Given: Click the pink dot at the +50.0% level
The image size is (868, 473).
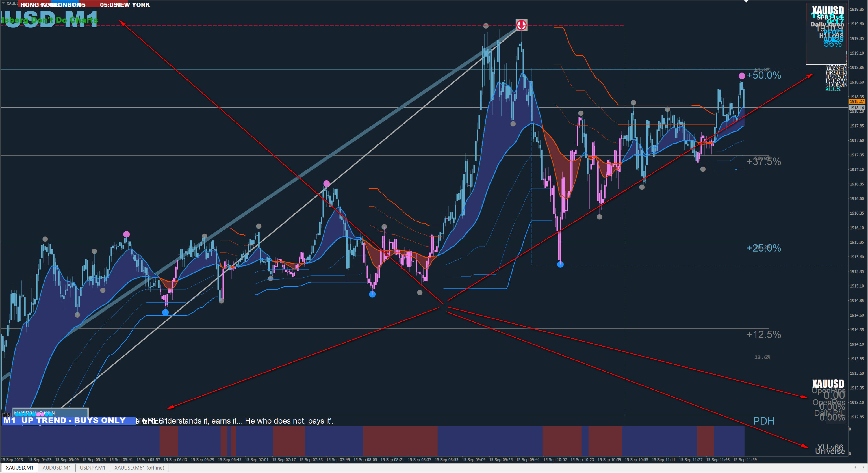Looking at the screenshot, I should (x=742, y=76).
